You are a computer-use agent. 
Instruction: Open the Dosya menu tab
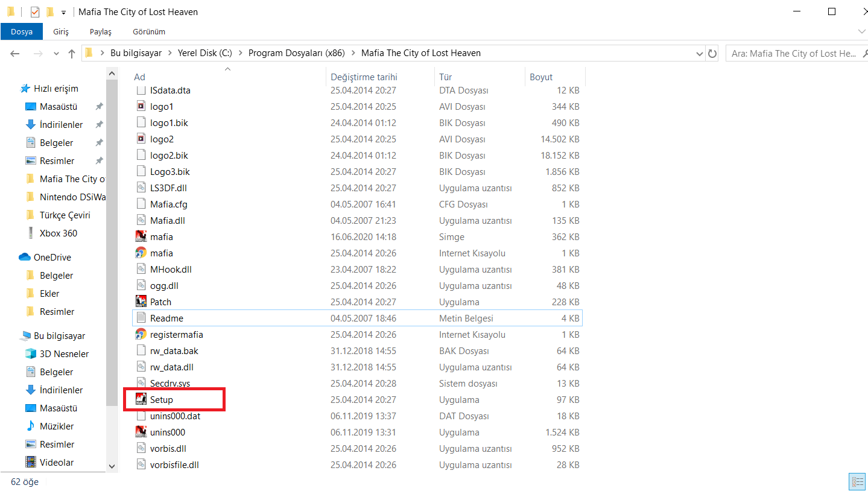click(22, 31)
